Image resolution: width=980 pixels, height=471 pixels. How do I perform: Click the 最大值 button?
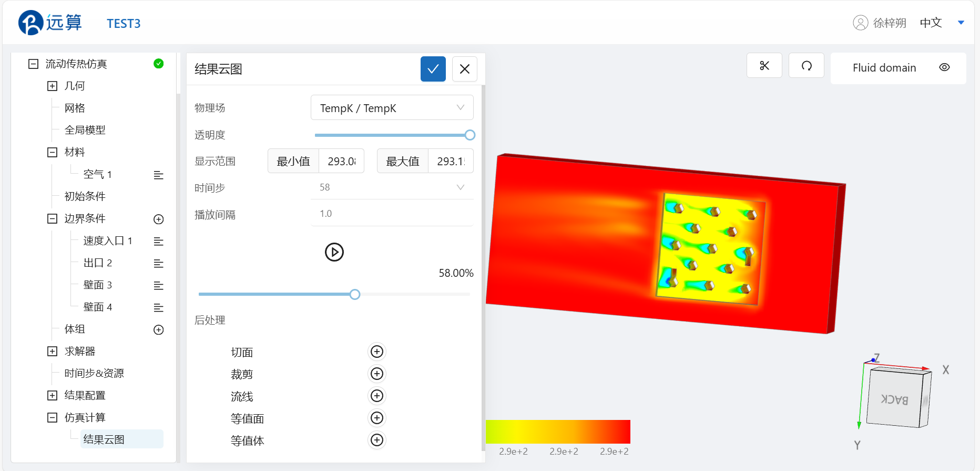[x=403, y=161]
